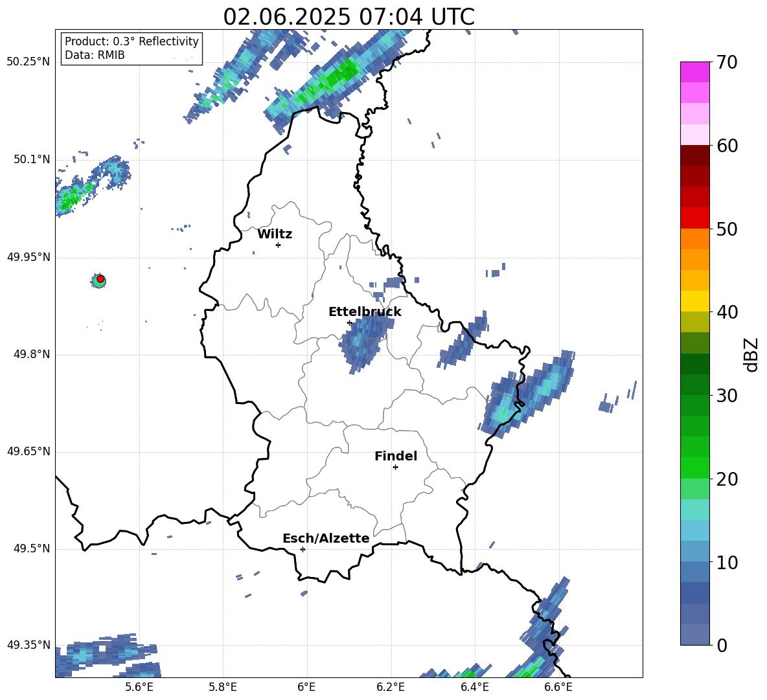Image resolution: width=767 pixels, height=700 pixels.
Task: Click the "Data: RMIB" label
Action: pyautogui.click(x=95, y=55)
